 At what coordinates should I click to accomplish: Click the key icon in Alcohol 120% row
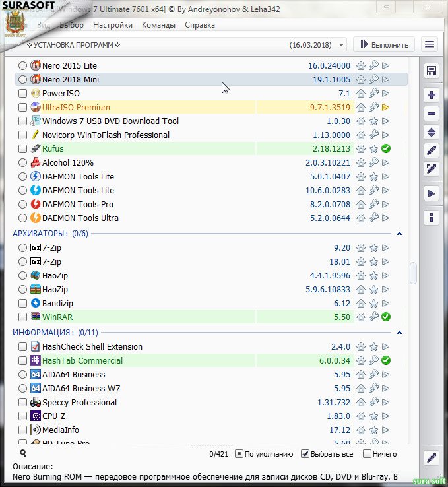[373, 163]
